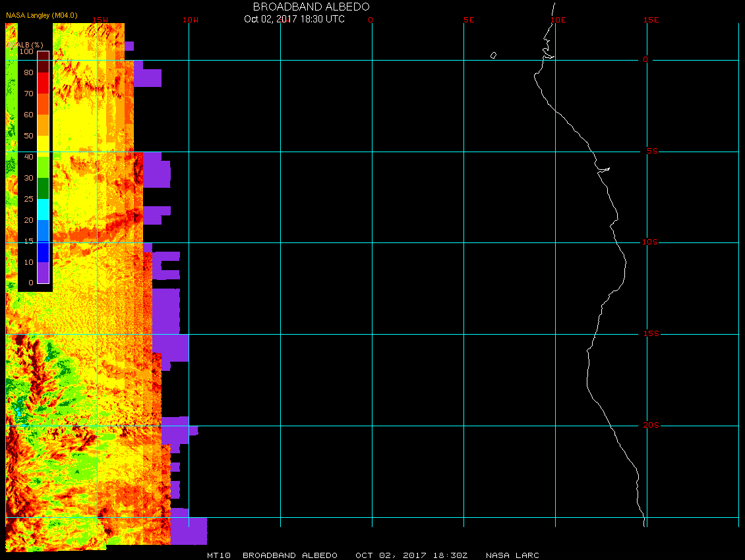Click the 15E longitude label at top
The image size is (745, 560).
[651, 20]
